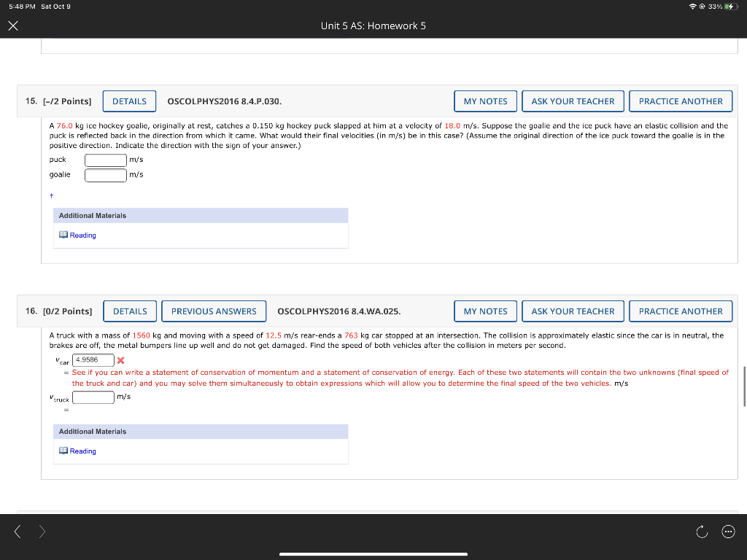Click the red value 76.0 in question 15
Viewport: 747px width, 560px height.
pos(65,125)
